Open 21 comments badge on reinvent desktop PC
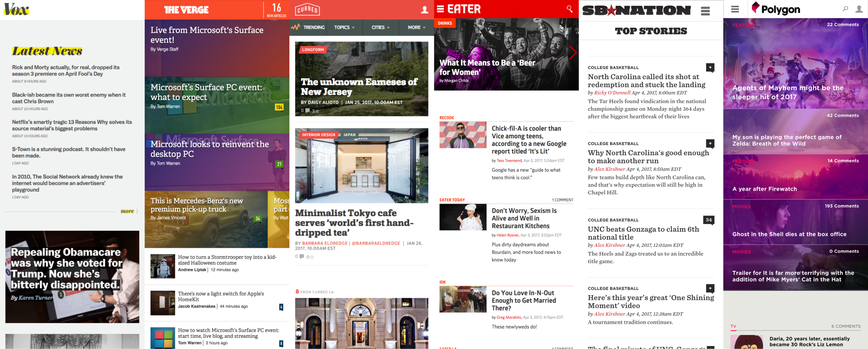The width and height of the screenshot is (868, 349). click(x=279, y=164)
